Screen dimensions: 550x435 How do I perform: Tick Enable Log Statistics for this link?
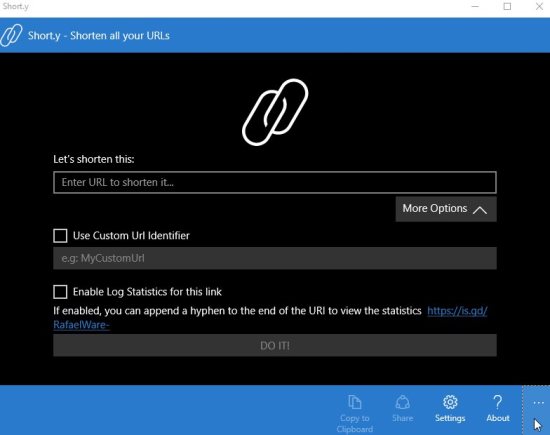(60, 292)
